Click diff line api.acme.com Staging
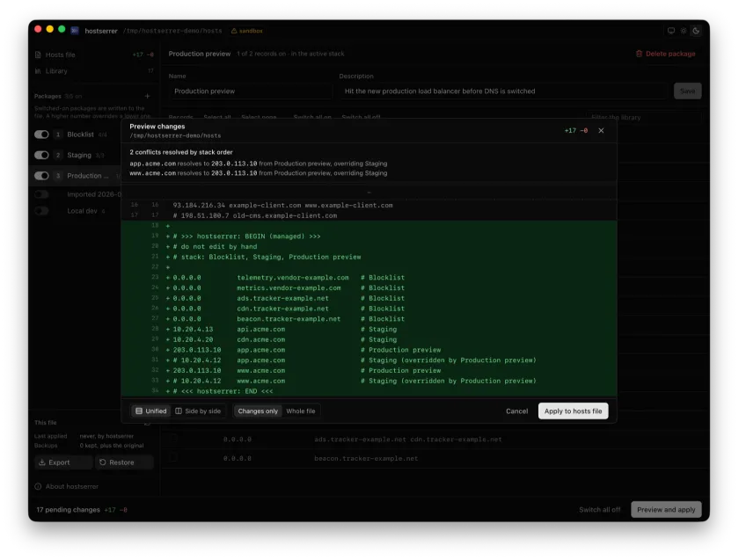739x560 pixels. coord(369,329)
